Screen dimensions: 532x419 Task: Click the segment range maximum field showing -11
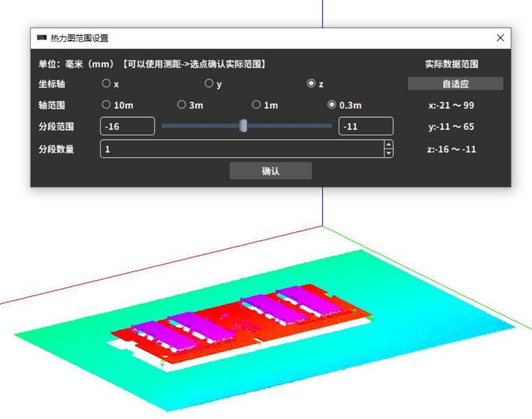coord(365,127)
